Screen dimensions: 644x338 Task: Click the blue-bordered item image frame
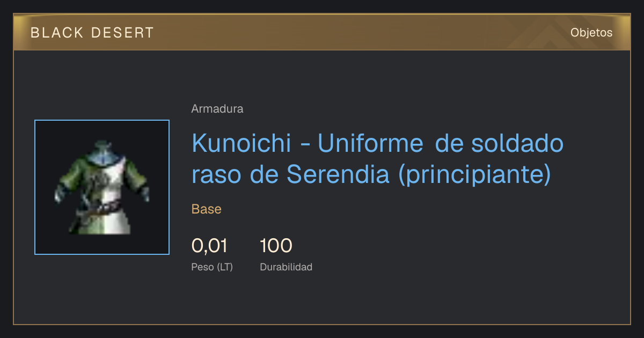(x=102, y=187)
